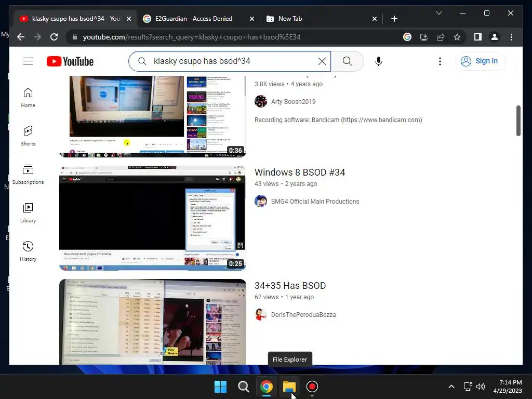532x399 pixels.
Task: Sign in to YouTube
Action: [x=480, y=61]
